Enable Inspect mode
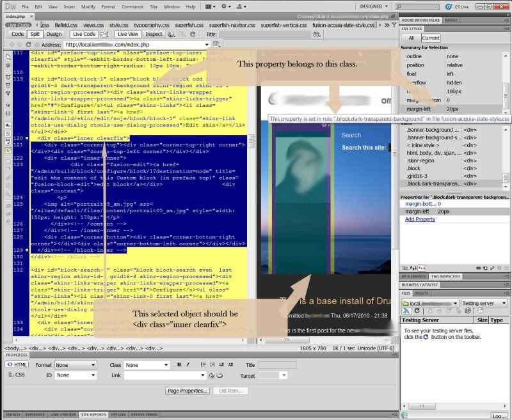This screenshot has width=512, height=420. click(x=154, y=34)
